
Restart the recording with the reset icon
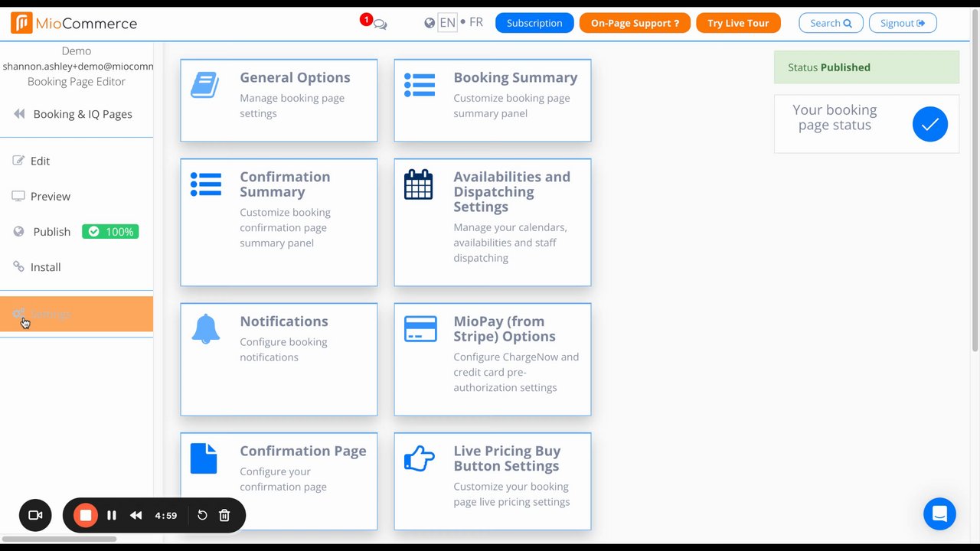(202, 515)
